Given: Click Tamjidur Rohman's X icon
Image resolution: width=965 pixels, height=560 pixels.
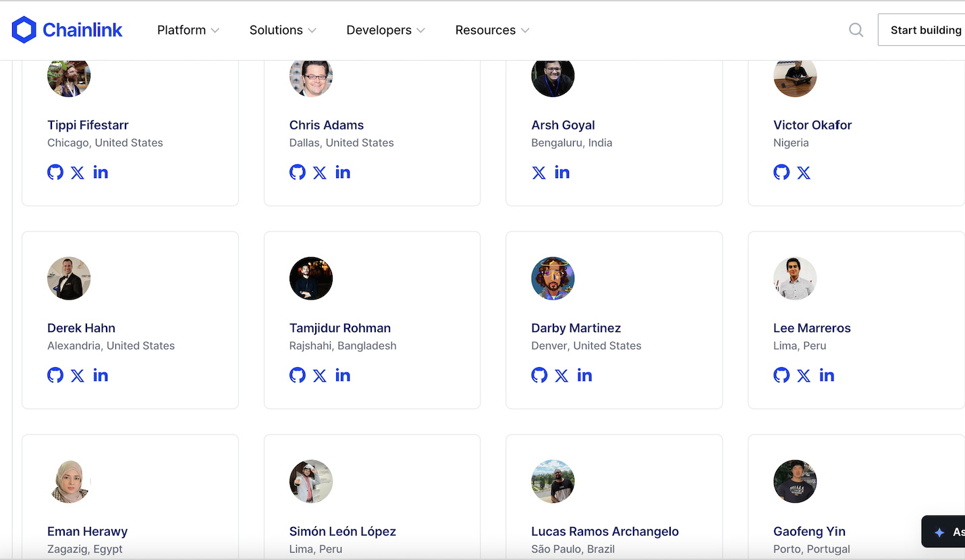Looking at the screenshot, I should 320,376.
